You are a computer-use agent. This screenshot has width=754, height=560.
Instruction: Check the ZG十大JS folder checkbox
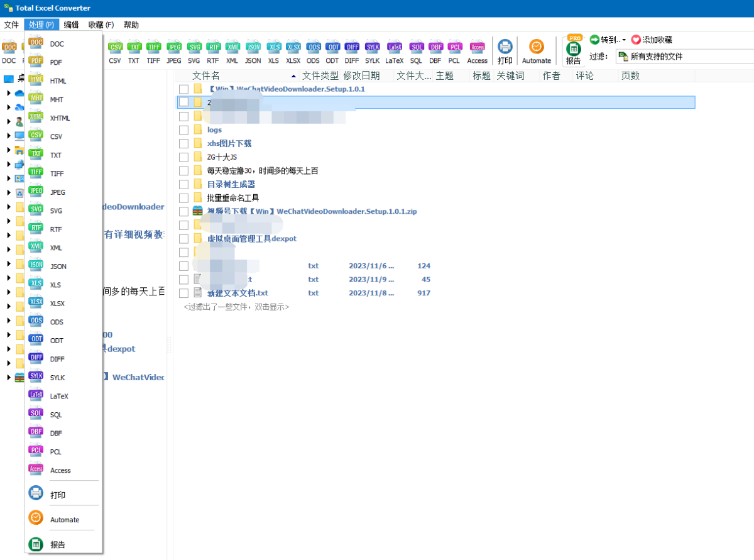183,157
